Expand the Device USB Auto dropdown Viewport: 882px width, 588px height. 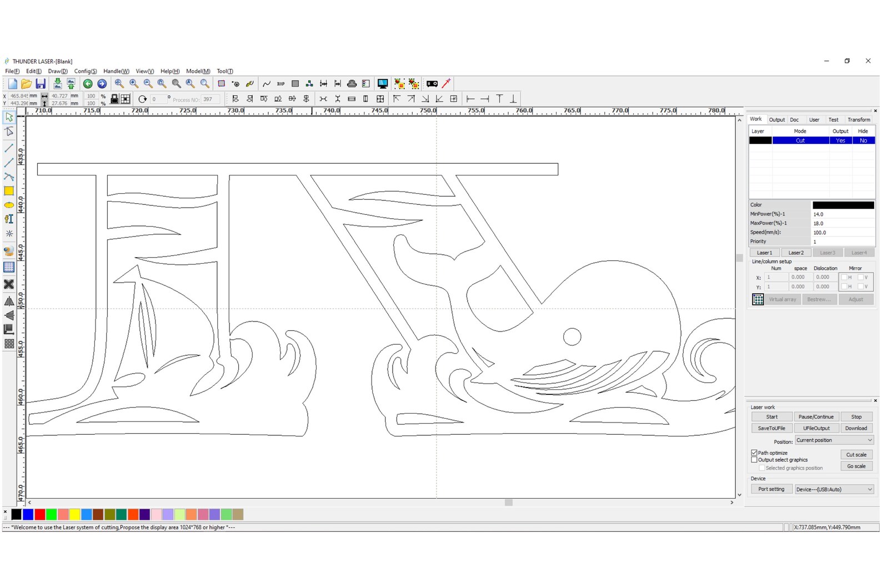click(834, 489)
